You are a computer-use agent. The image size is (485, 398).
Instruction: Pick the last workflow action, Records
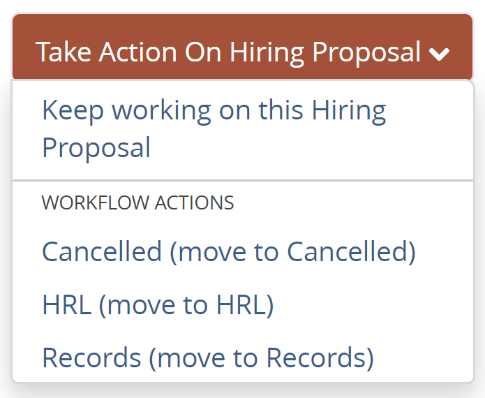pos(242,358)
